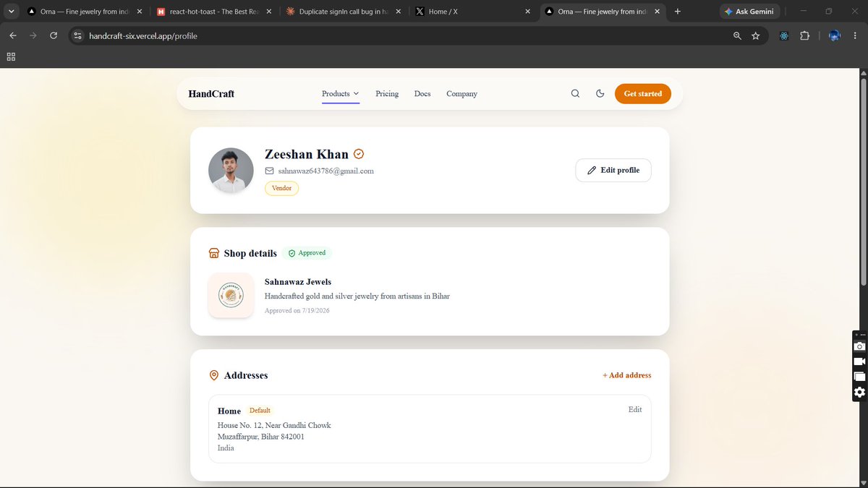The image size is (868, 488).
Task: Click the scrollbar down arrow
Action: point(863,483)
